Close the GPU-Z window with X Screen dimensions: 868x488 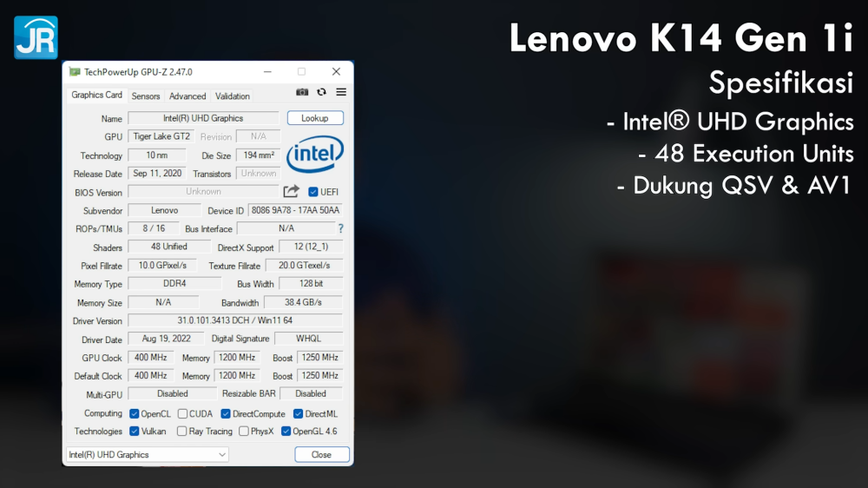pos(336,72)
